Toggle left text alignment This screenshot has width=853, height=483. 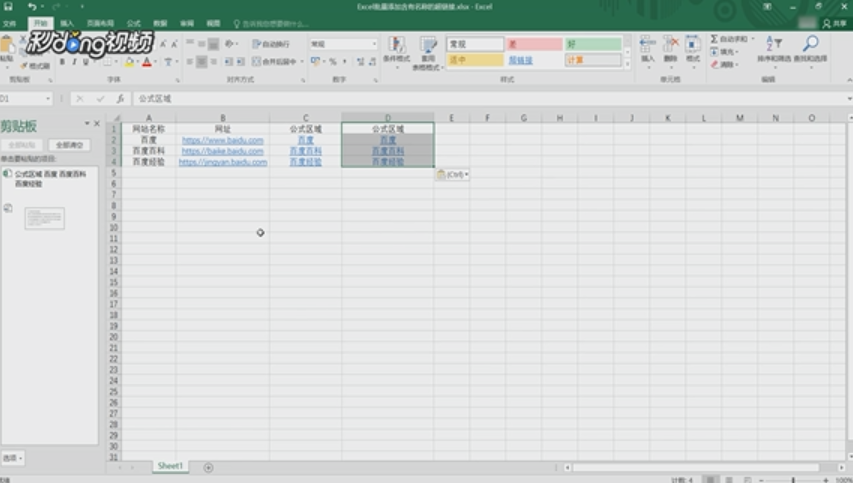(190, 61)
